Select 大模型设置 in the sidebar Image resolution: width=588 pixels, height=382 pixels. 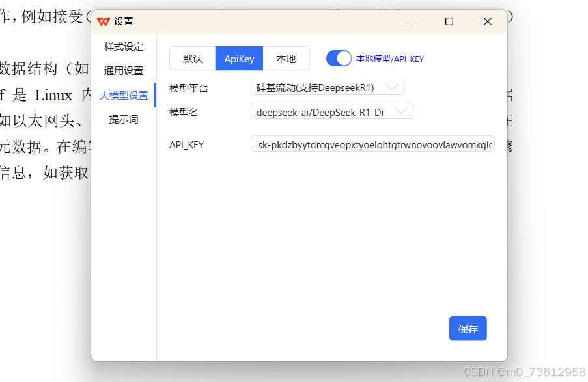124,95
